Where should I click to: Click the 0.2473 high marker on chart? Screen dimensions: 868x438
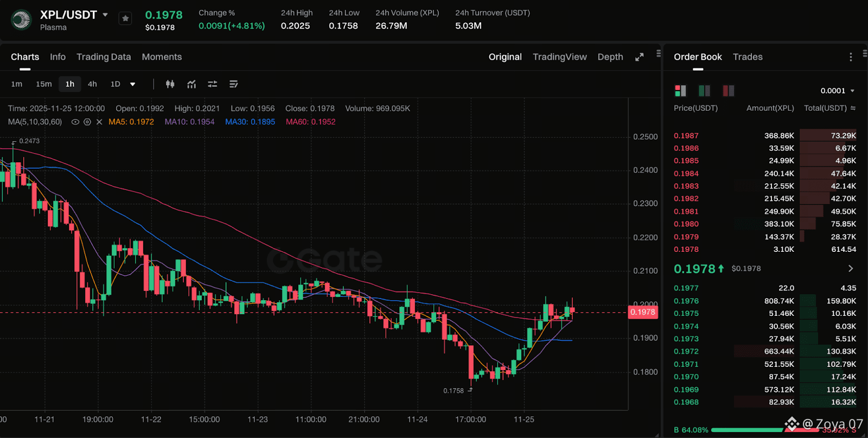click(x=29, y=141)
